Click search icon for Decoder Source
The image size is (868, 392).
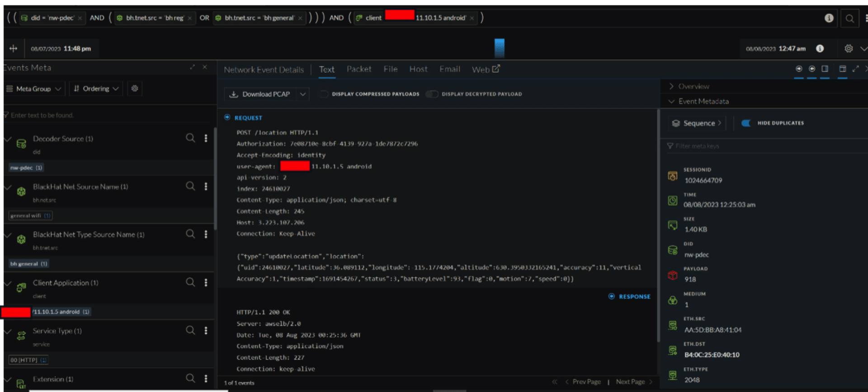(190, 138)
